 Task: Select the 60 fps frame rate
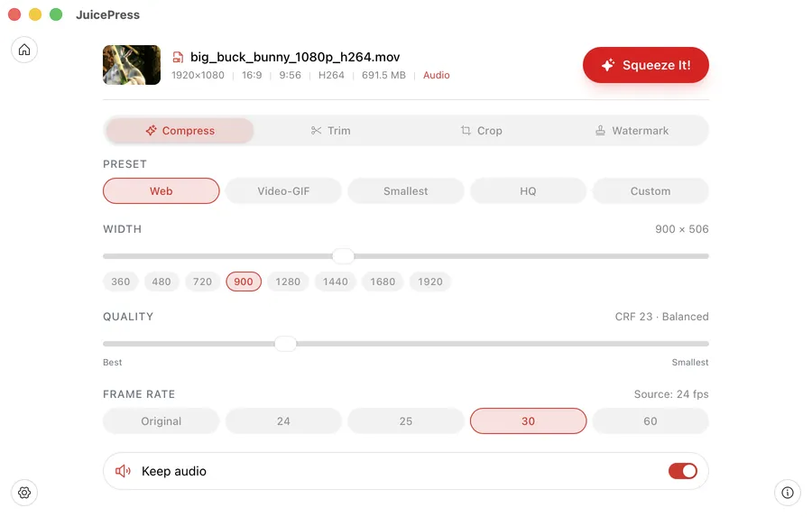pos(650,421)
